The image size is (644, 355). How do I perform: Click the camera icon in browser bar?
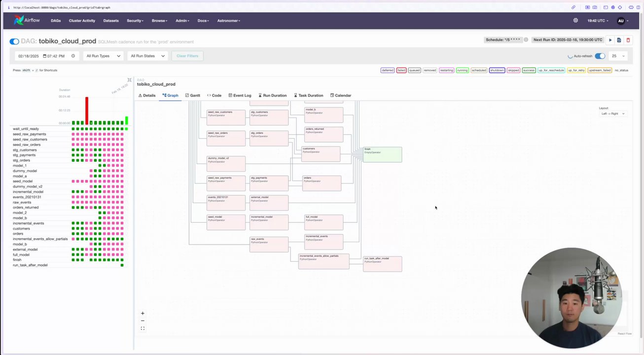coord(595,7)
